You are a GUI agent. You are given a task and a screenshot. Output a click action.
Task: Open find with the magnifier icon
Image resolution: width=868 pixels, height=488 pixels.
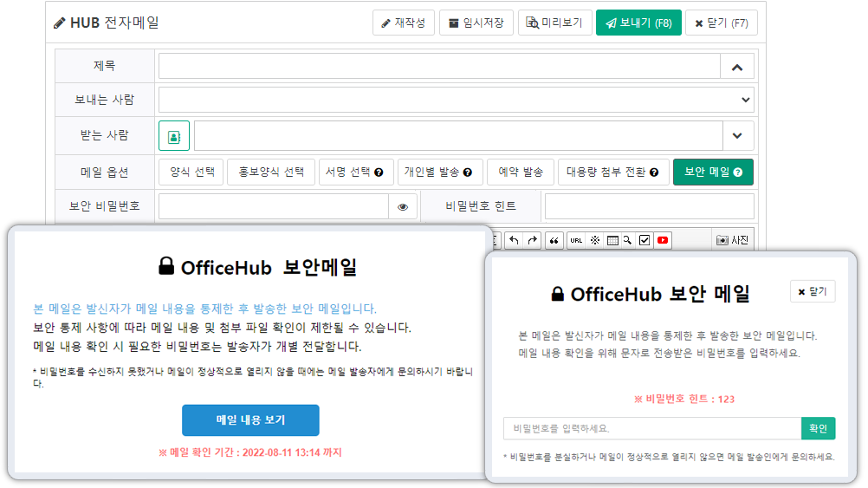[628, 240]
